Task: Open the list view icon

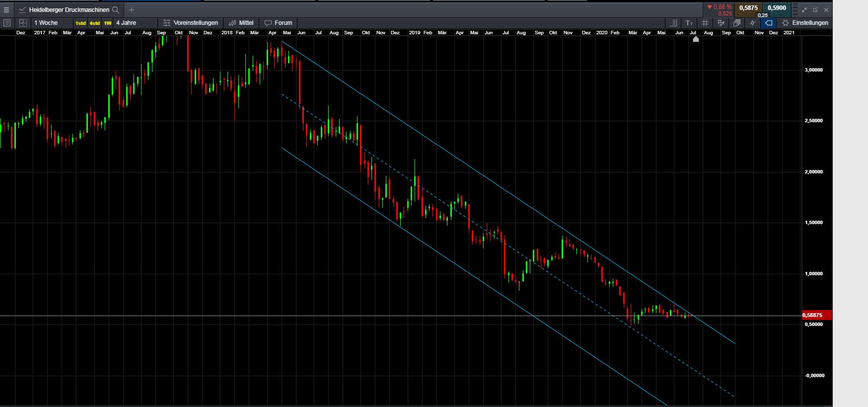Action: point(7,23)
